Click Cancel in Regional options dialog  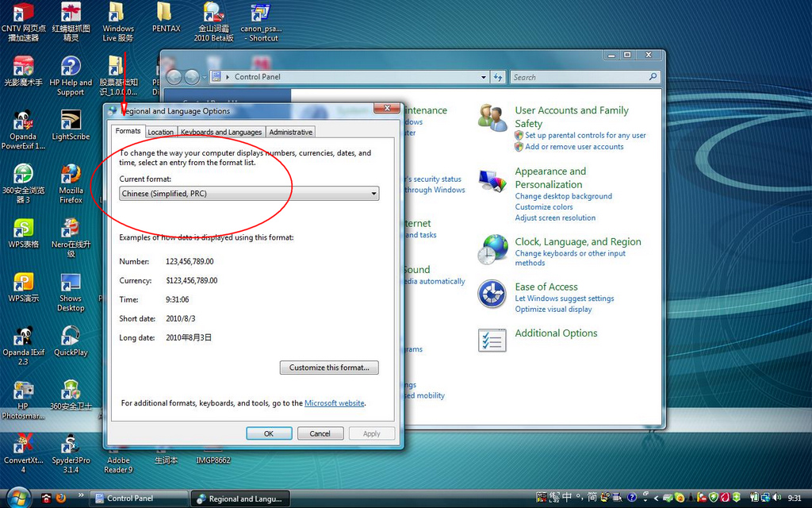[x=320, y=433]
